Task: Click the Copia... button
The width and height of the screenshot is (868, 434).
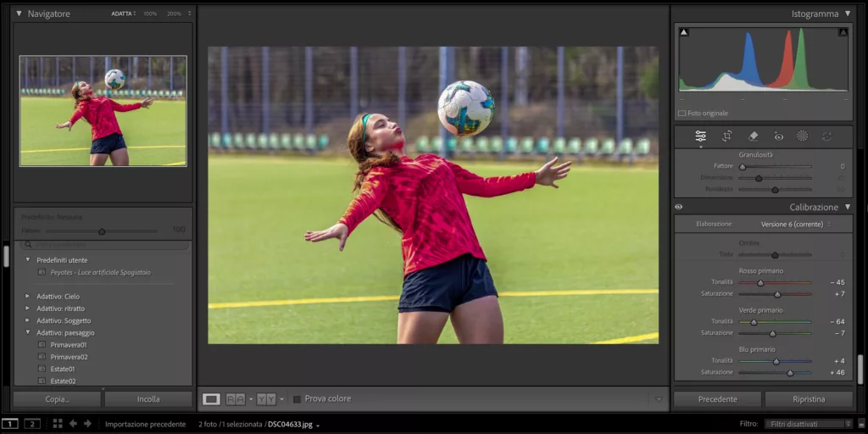Action: click(x=58, y=399)
